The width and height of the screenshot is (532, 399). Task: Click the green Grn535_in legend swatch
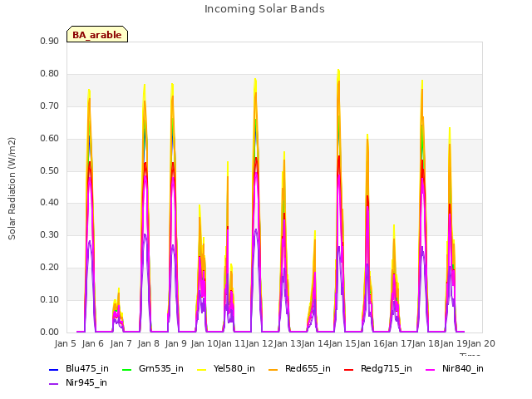(126, 369)
